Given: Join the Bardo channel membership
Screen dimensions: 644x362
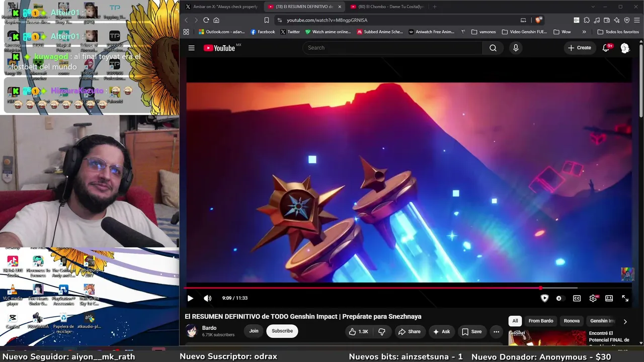Looking at the screenshot, I should click(x=254, y=331).
